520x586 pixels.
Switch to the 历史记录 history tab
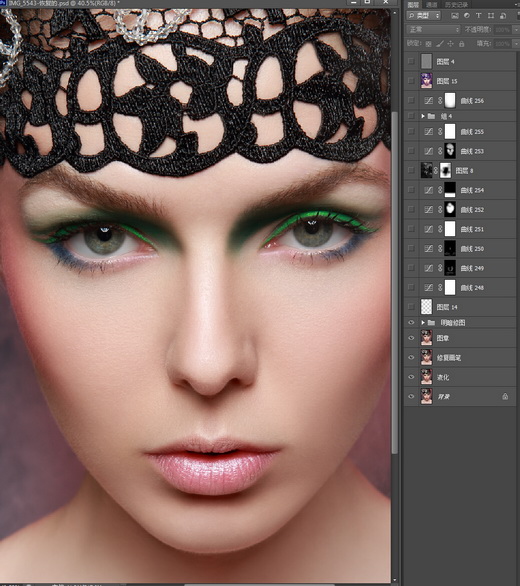pos(456,5)
